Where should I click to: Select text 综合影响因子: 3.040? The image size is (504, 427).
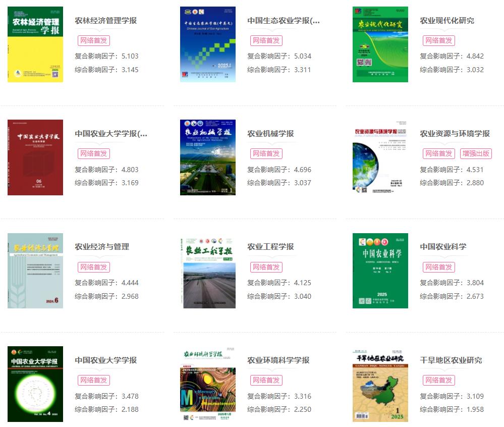(x=279, y=296)
